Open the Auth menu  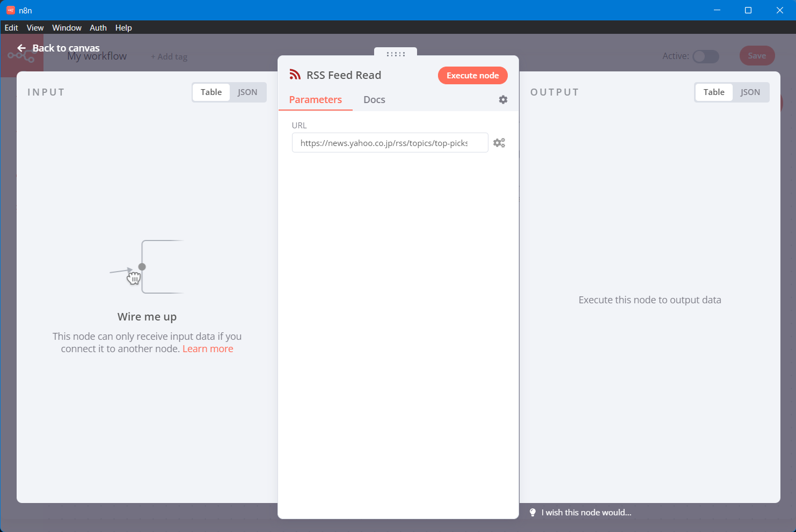(x=98, y=28)
